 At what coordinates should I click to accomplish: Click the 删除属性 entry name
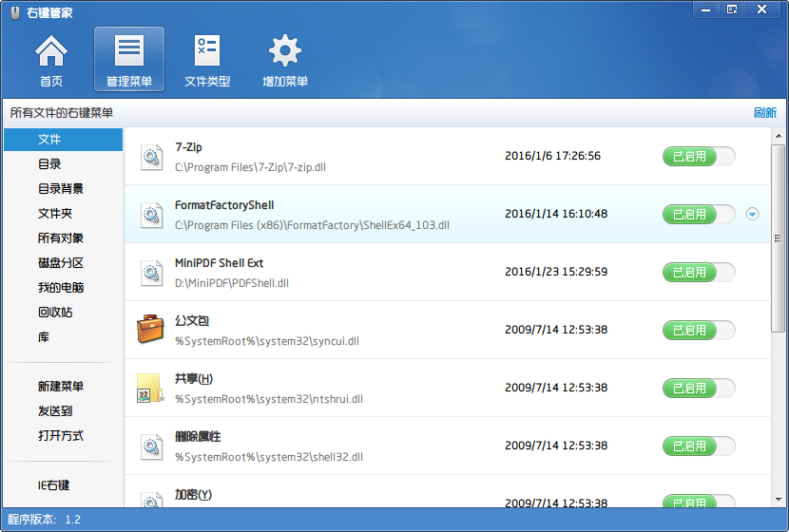pyautogui.click(x=198, y=436)
